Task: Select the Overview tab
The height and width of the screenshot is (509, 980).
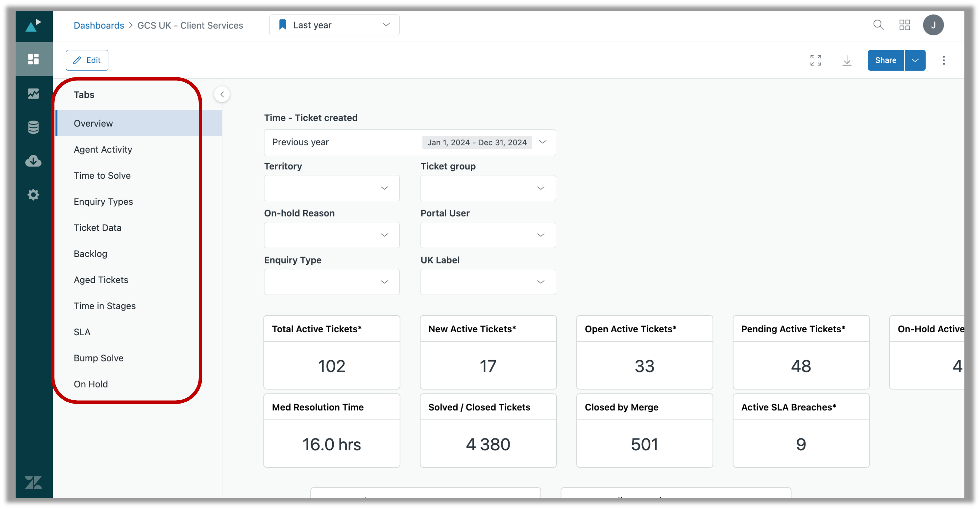Action: coord(139,123)
